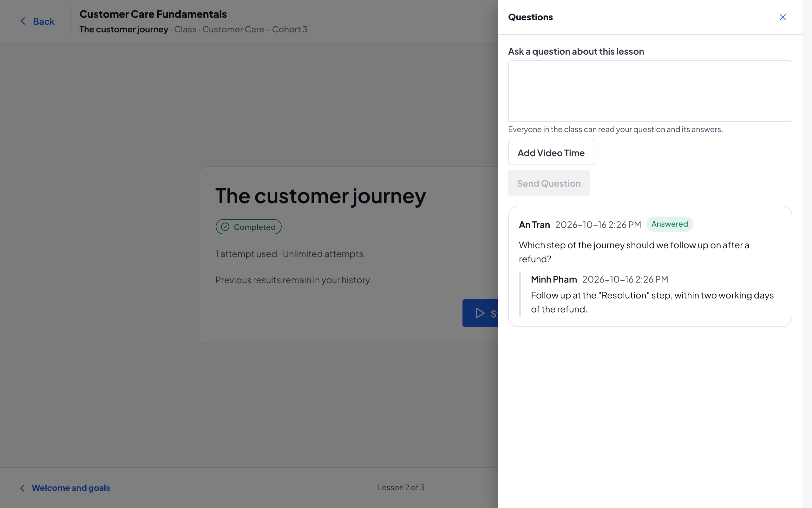Click the 'Everyone in the class can read' note
The image size is (812, 508).
(615, 129)
